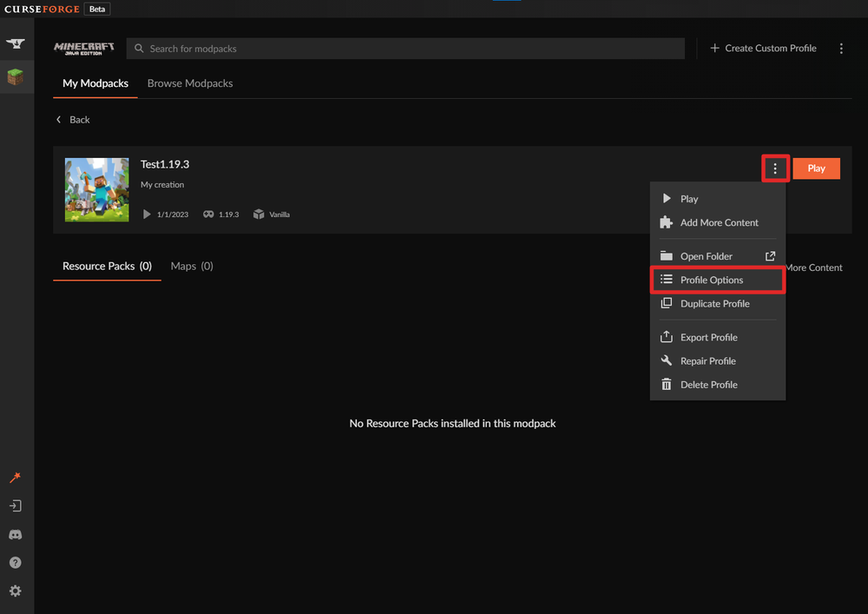Choose Duplicate Profile in the menu
The width and height of the screenshot is (868, 614).
[714, 304]
